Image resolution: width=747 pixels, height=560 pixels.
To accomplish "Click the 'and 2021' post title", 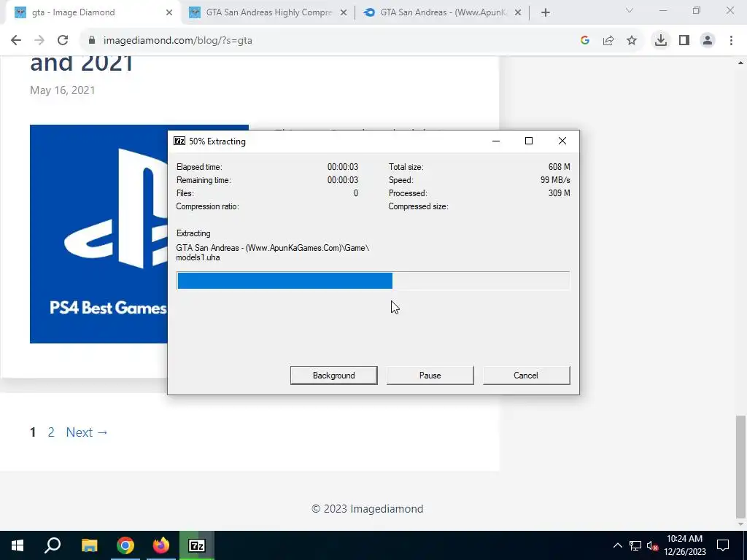I will tap(82, 63).
